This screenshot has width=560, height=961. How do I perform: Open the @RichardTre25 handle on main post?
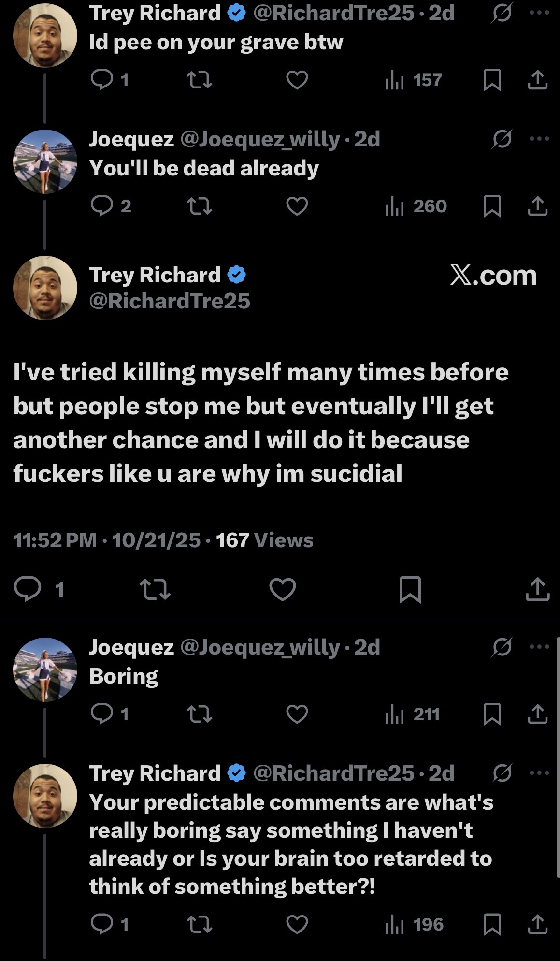tap(170, 301)
